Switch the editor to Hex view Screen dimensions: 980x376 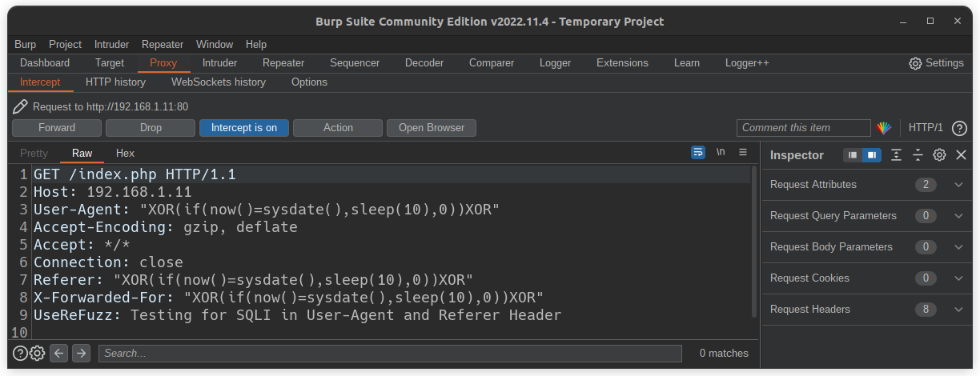125,153
